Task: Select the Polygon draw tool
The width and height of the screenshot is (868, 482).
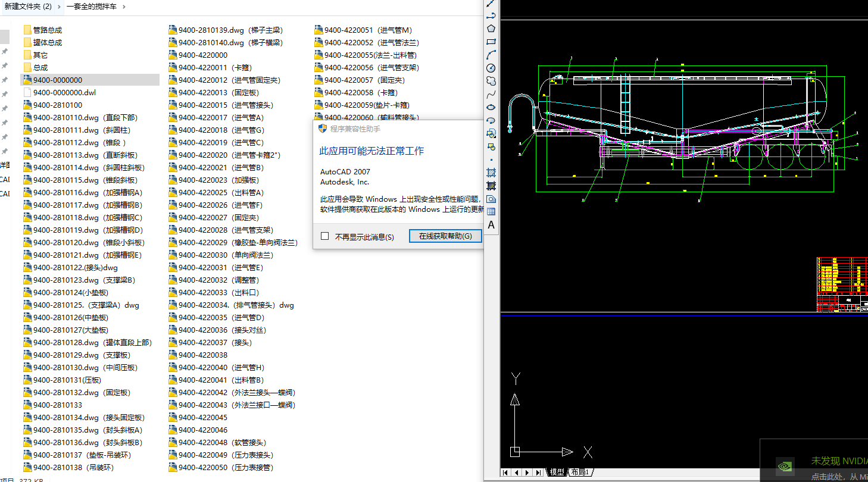Action: click(x=491, y=28)
